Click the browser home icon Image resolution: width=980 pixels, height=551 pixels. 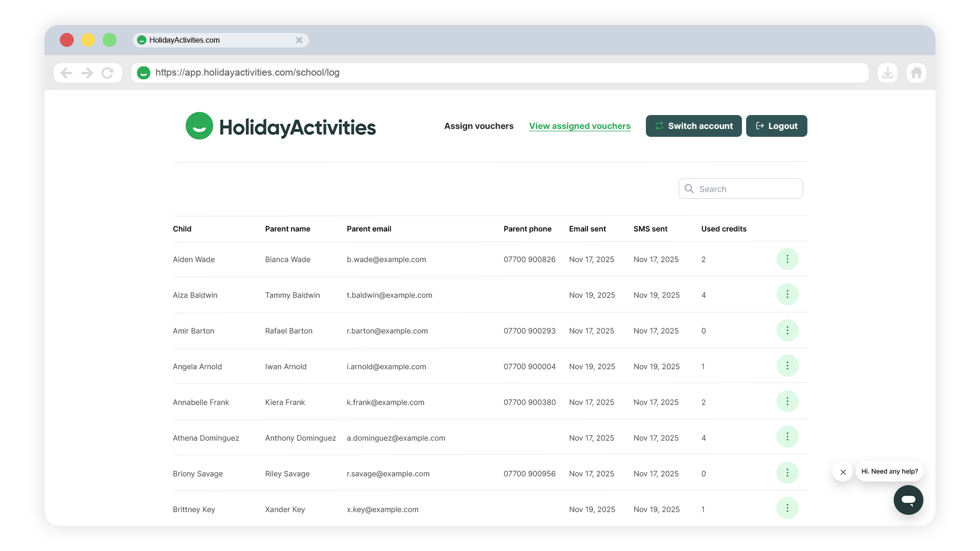[916, 73]
